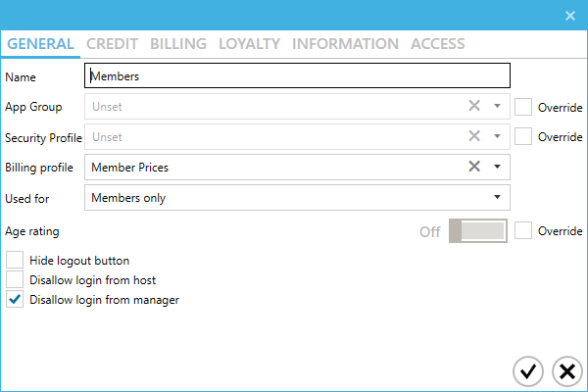Image resolution: width=588 pixels, height=392 pixels.
Task: Switch to the BILLING tab
Action: coord(178,44)
